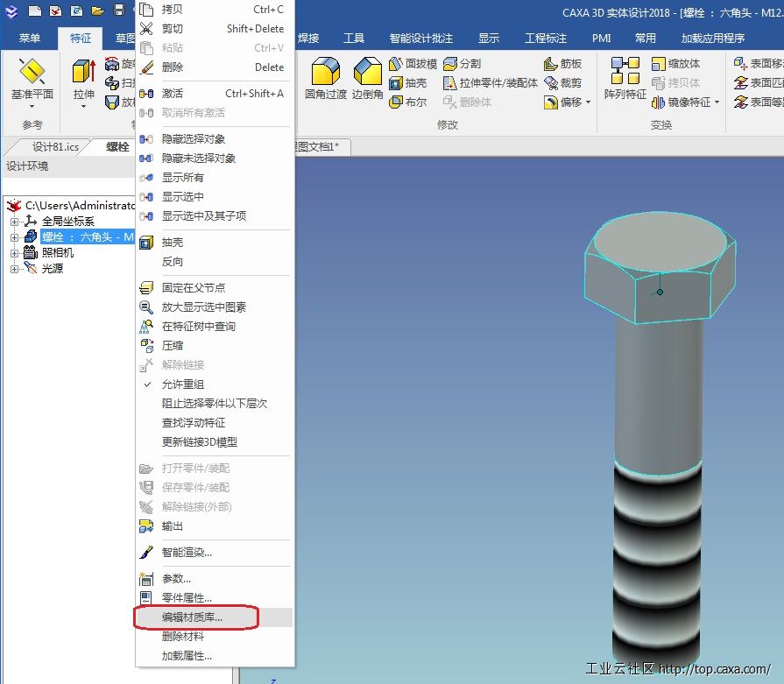Image resolution: width=784 pixels, height=684 pixels.
Task: Select the 布尔 boolean tool icon
Action: coord(397,102)
